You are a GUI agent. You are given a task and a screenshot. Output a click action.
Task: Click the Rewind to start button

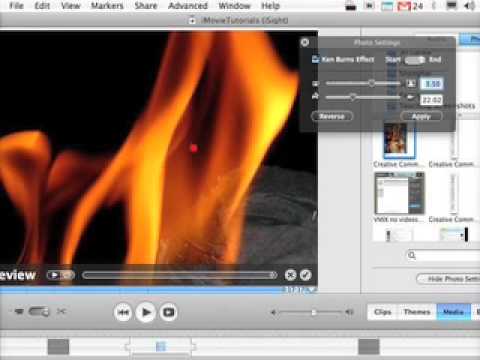click(x=123, y=312)
